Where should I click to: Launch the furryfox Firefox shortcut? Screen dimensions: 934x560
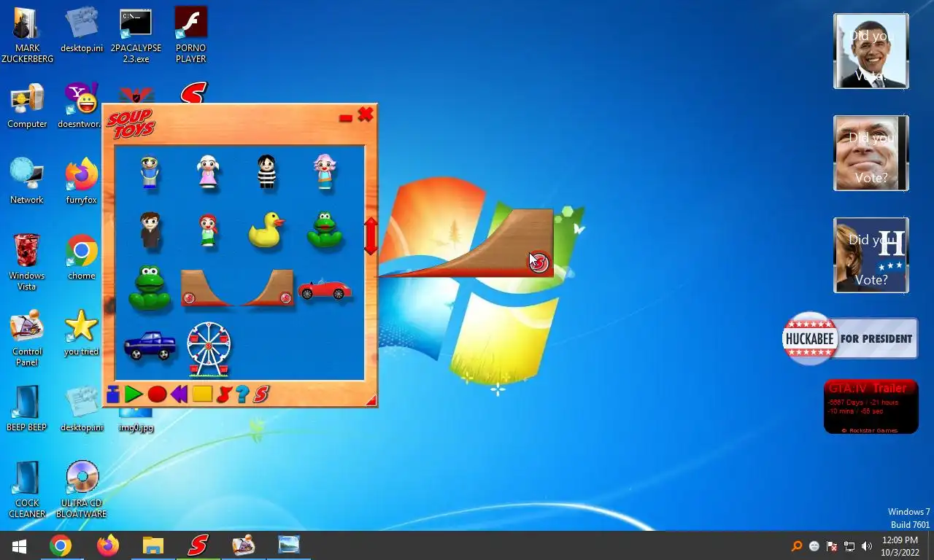[82, 182]
